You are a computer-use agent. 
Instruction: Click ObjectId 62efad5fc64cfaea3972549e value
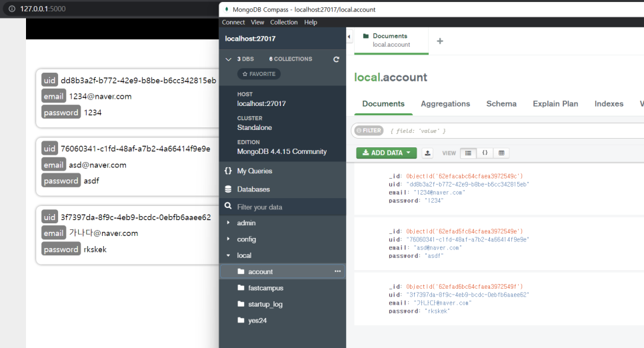click(465, 231)
